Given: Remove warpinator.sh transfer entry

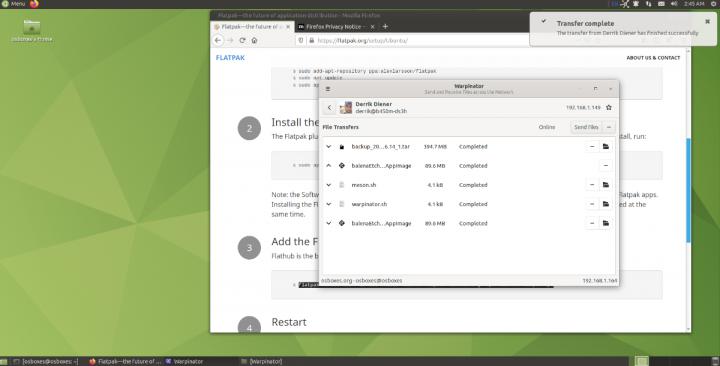Looking at the screenshot, I should tap(592, 204).
